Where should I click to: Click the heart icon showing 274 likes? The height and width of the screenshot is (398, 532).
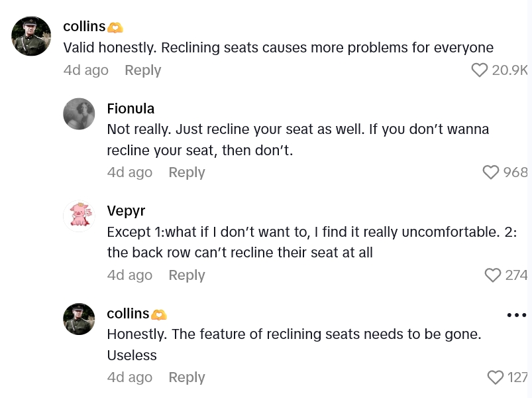click(x=492, y=275)
